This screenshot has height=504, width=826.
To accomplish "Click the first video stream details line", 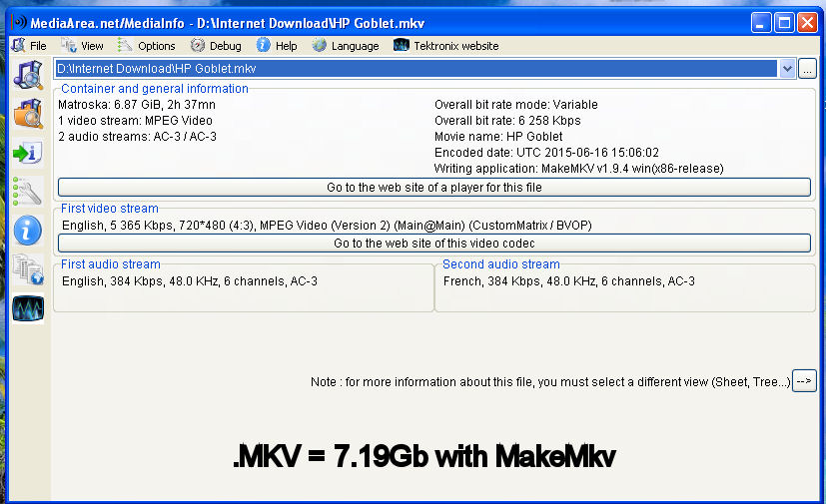I will coord(327,226).
